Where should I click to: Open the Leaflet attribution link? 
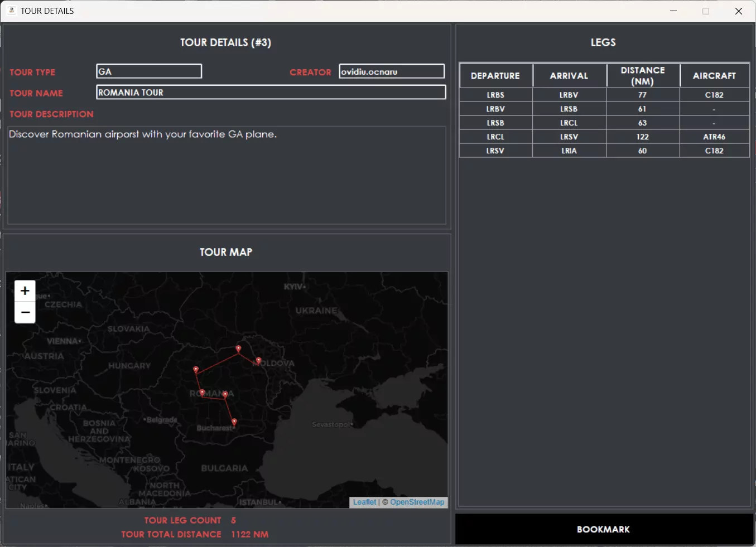(364, 502)
